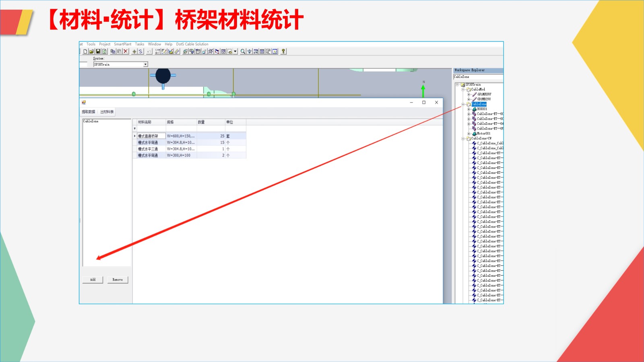644x362 pixels.
Task: Click the Save floppy disk icon
Action: tap(98, 51)
